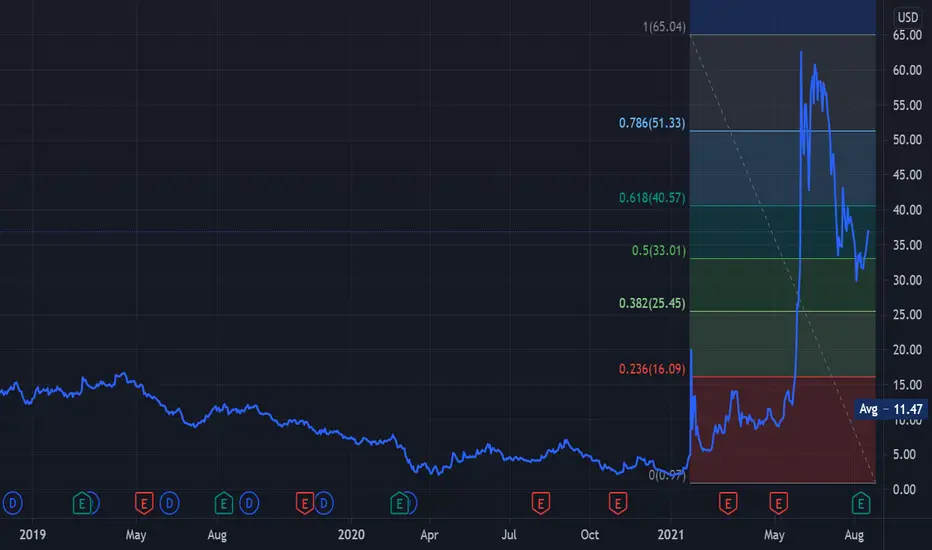
Task: Click the 65.00 value on the price scale
Action: point(907,35)
